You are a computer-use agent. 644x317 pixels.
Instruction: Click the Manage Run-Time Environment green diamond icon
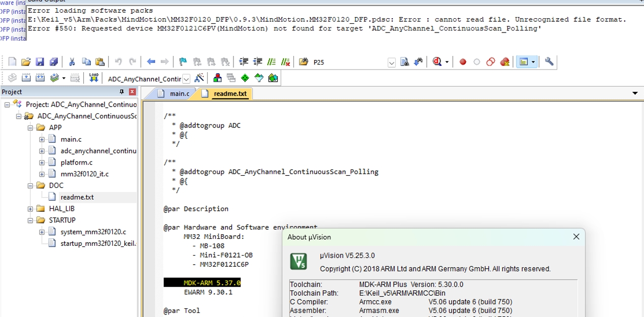click(x=245, y=78)
